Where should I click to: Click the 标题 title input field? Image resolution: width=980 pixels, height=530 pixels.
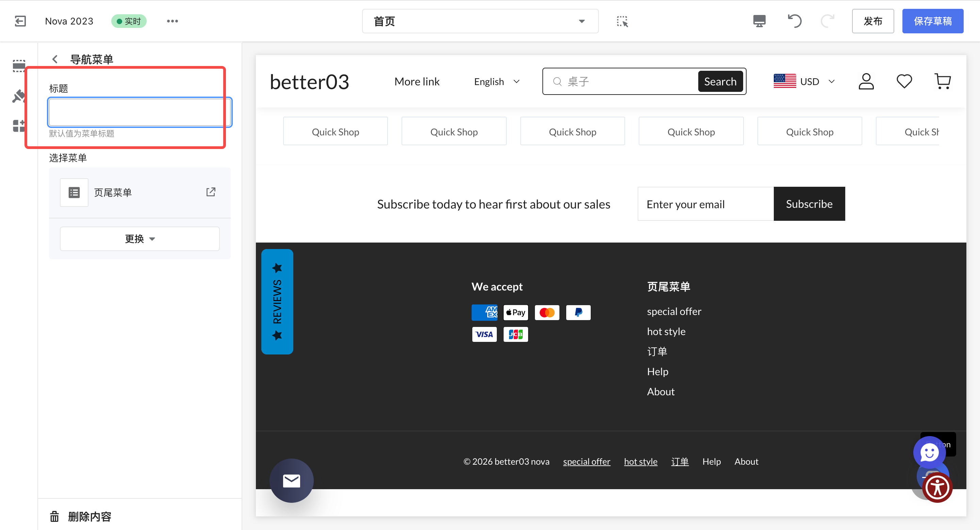pyautogui.click(x=139, y=112)
